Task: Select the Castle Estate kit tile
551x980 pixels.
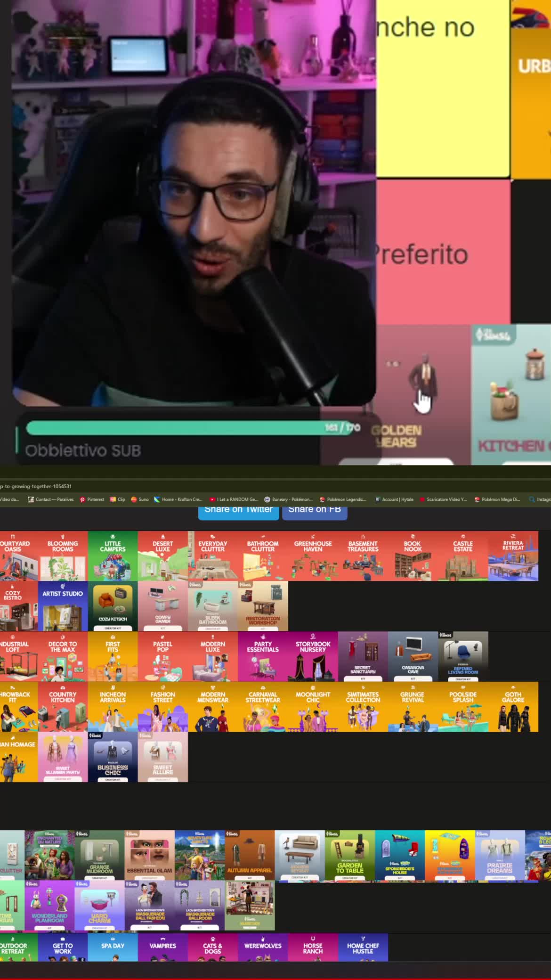Action: 463,556
